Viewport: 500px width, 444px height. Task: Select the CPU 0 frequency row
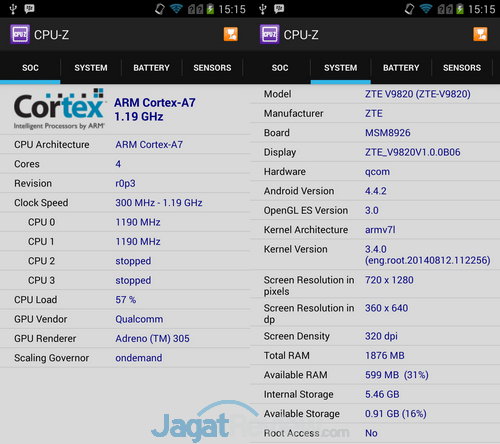click(125, 222)
